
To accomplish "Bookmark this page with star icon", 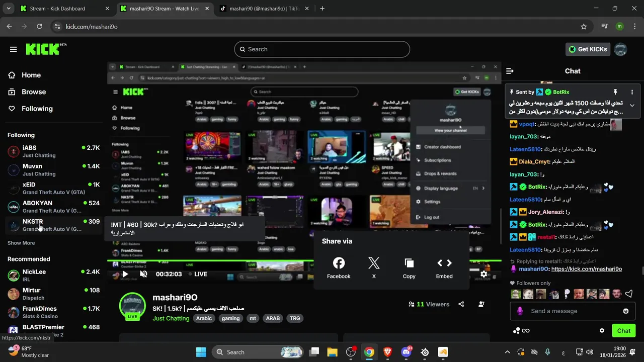I will coord(584,27).
